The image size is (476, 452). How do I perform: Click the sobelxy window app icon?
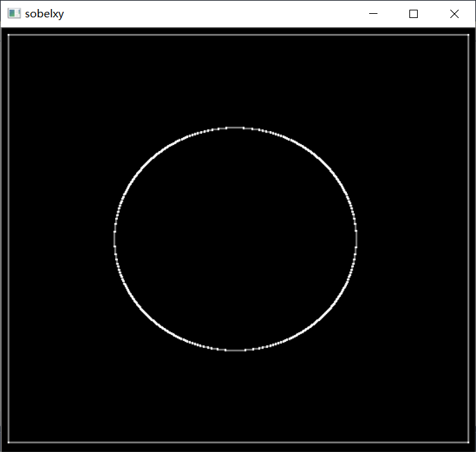click(x=14, y=14)
